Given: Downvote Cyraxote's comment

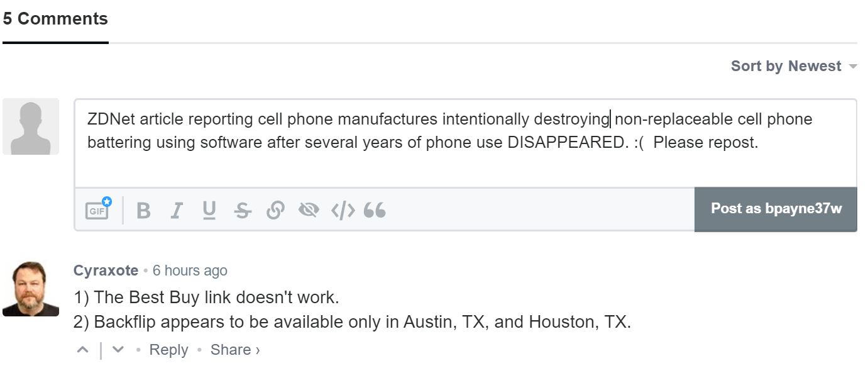Looking at the screenshot, I should click(x=118, y=350).
